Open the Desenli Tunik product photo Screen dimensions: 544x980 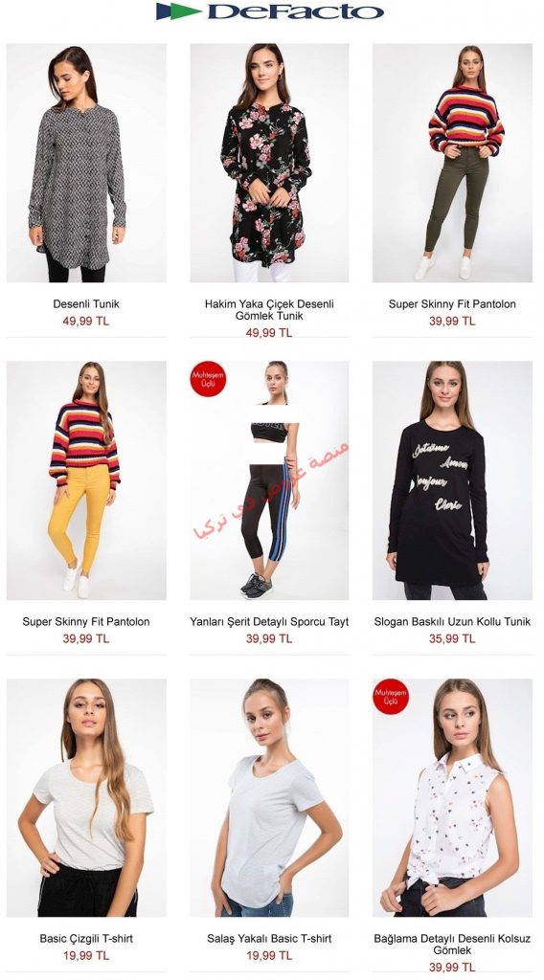point(86,163)
